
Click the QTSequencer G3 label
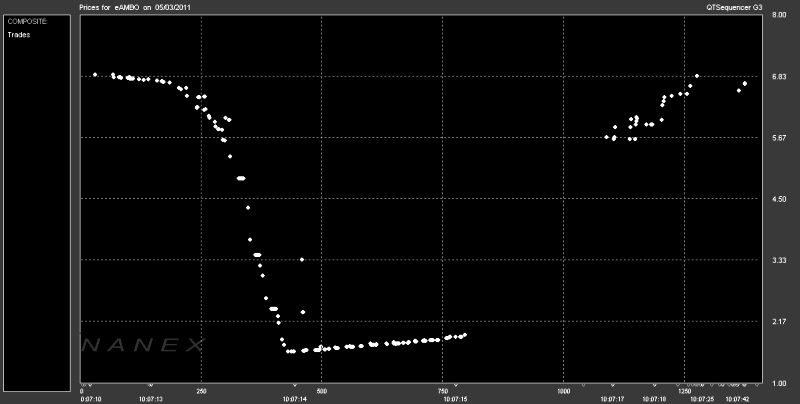tap(734, 7)
